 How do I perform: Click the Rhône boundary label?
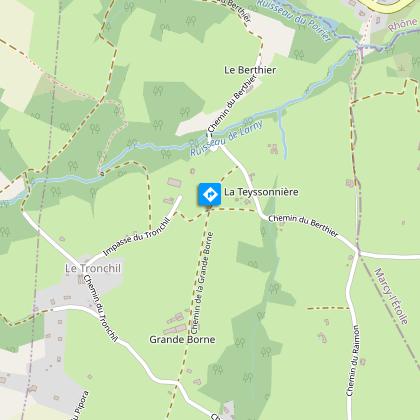pos(403,25)
